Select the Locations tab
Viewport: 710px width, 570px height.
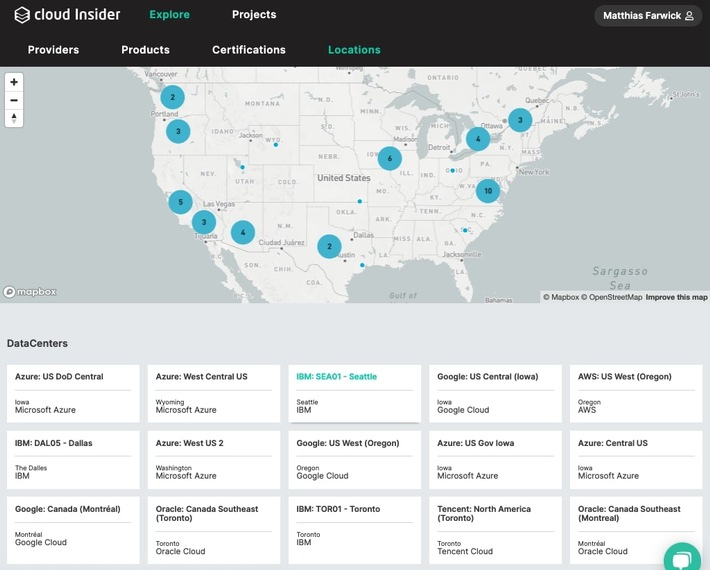354,50
